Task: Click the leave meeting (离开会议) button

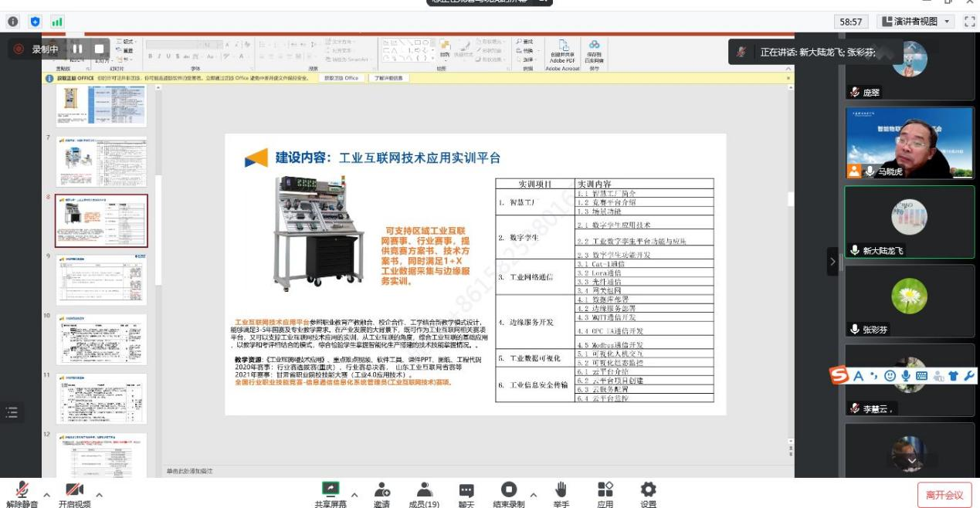Action: pyautogui.click(x=944, y=495)
